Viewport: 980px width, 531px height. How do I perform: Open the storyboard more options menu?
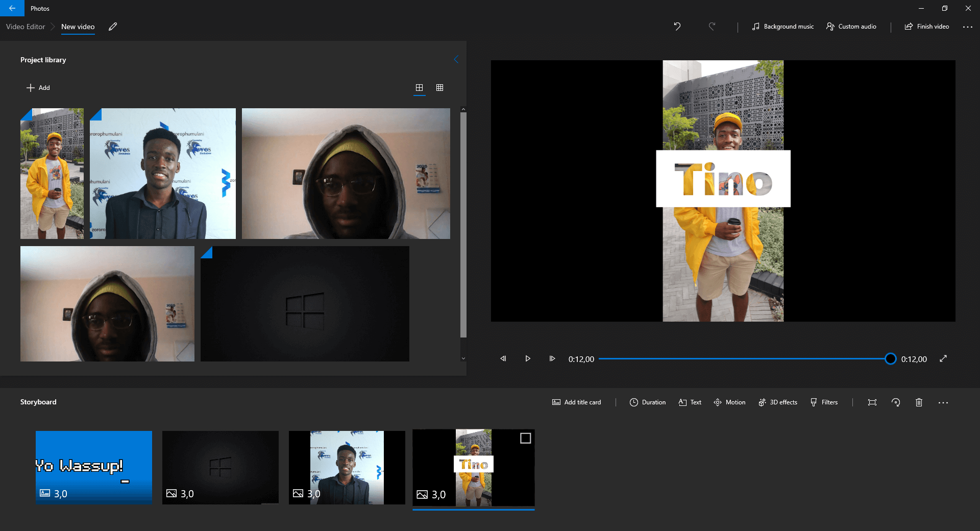[x=943, y=402]
